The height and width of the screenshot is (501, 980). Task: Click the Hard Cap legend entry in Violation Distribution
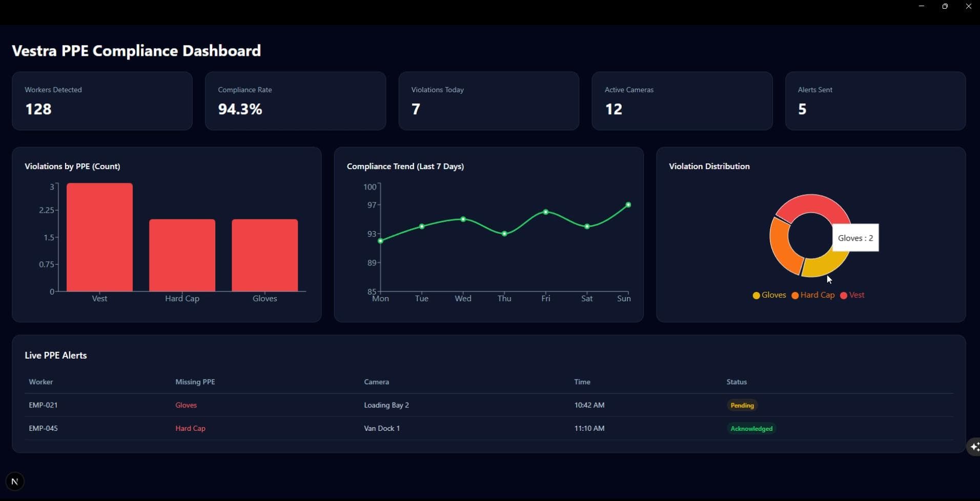coord(813,295)
